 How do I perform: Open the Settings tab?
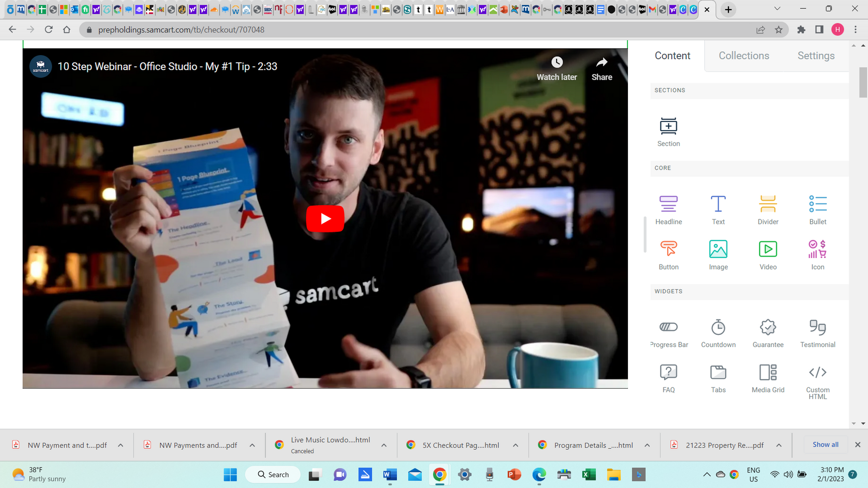(816, 56)
